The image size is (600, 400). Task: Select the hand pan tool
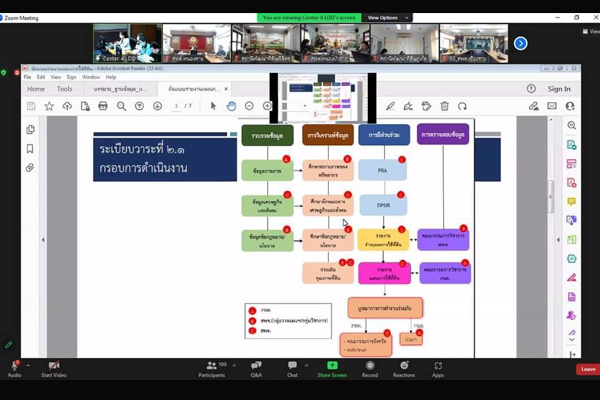pyautogui.click(x=231, y=106)
